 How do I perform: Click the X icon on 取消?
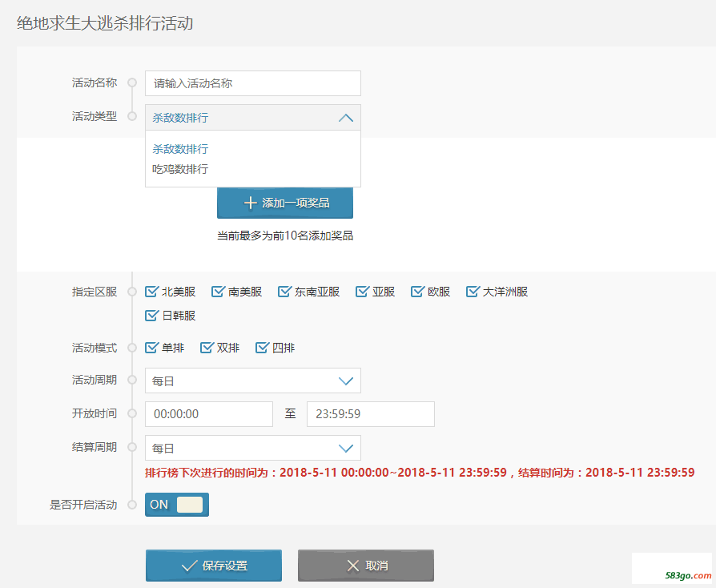coord(353,566)
